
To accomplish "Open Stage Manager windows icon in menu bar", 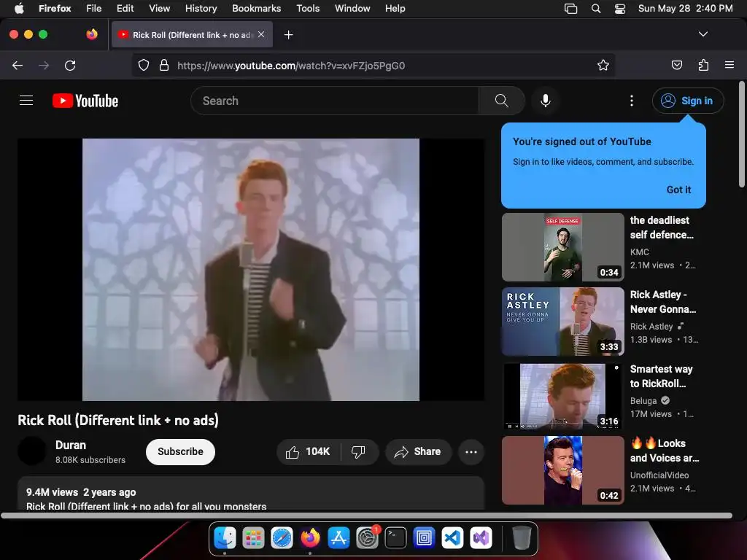I will (x=570, y=9).
